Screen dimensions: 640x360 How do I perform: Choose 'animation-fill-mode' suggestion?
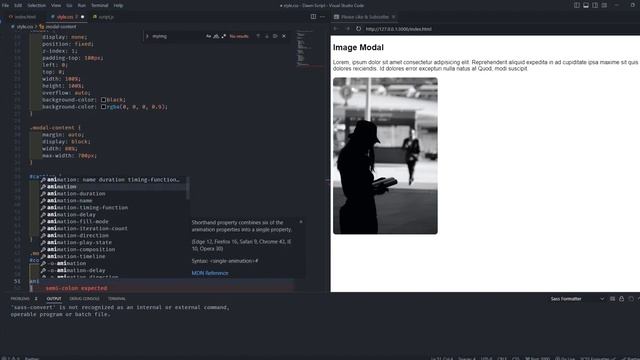(113, 221)
